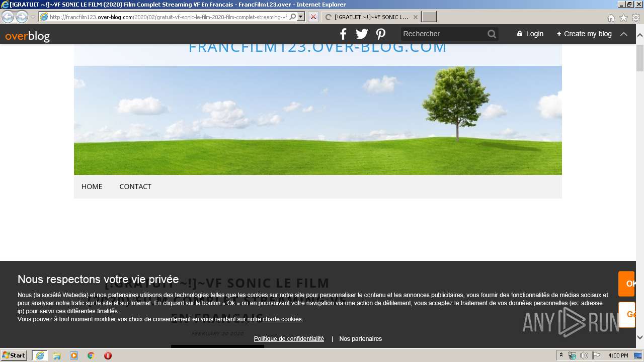644x362 pixels.
Task: Stop loading with the X button in address bar
Action: coord(313,17)
